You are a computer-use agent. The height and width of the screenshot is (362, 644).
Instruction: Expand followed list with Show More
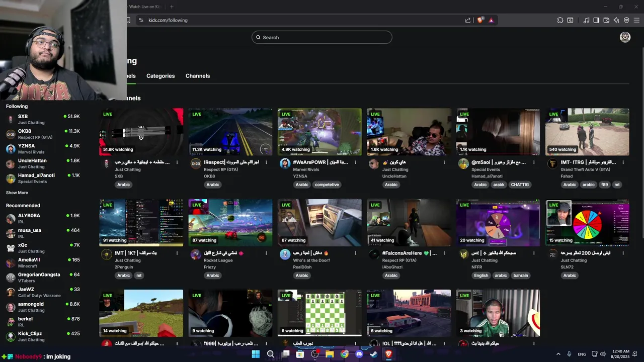click(x=17, y=193)
